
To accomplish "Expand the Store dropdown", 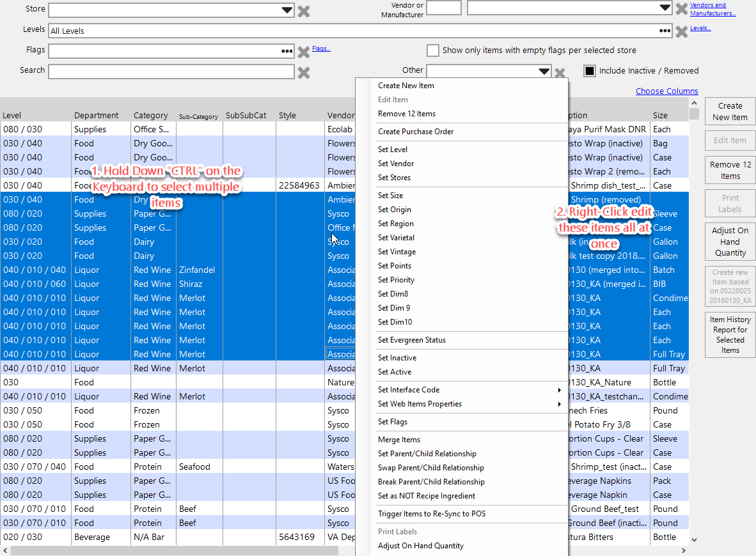I will tap(287, 10).
